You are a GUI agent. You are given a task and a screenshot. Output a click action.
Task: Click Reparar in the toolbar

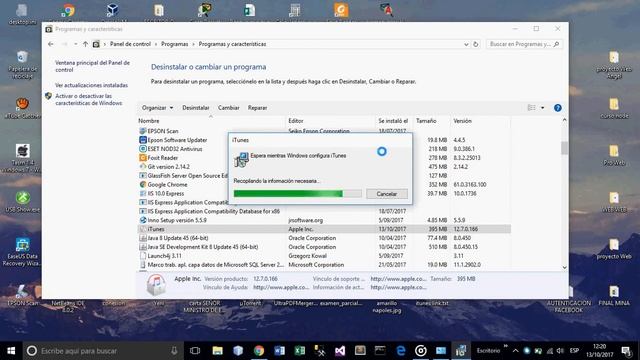point(257,108)
